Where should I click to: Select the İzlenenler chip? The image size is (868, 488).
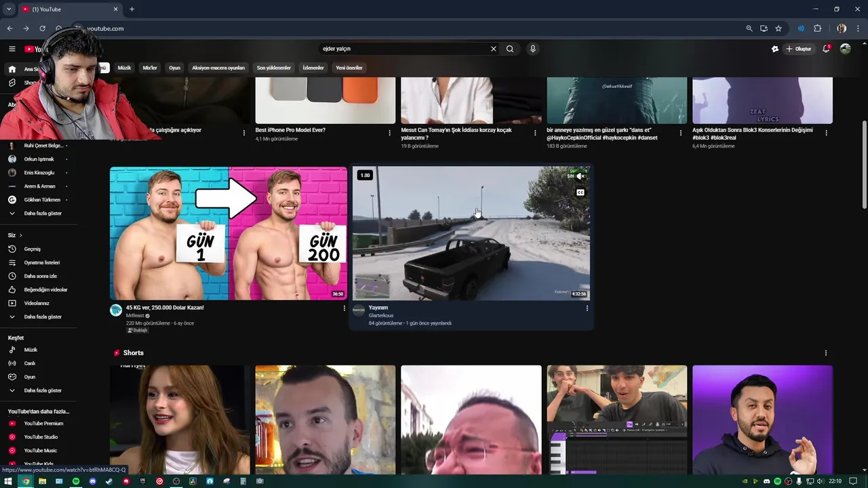point(313,68)
